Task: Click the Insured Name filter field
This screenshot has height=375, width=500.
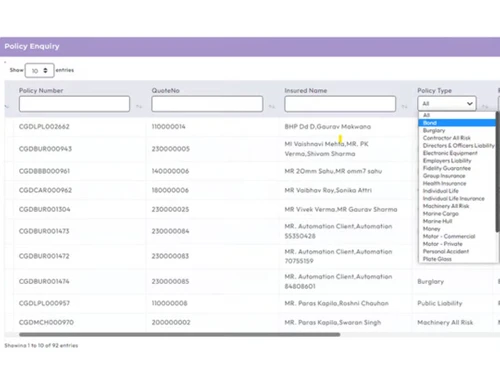Action: (340, 104)
